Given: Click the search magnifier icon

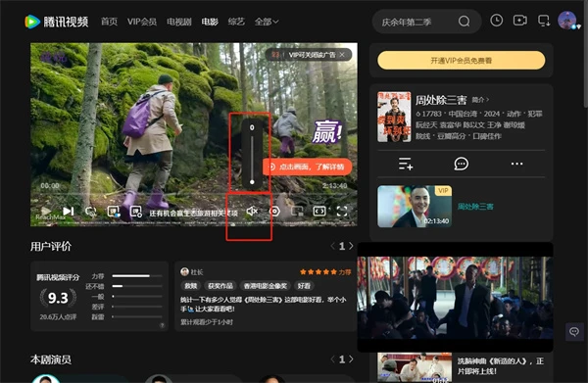Looking at the screenshot, I should (x=464, y=22).
